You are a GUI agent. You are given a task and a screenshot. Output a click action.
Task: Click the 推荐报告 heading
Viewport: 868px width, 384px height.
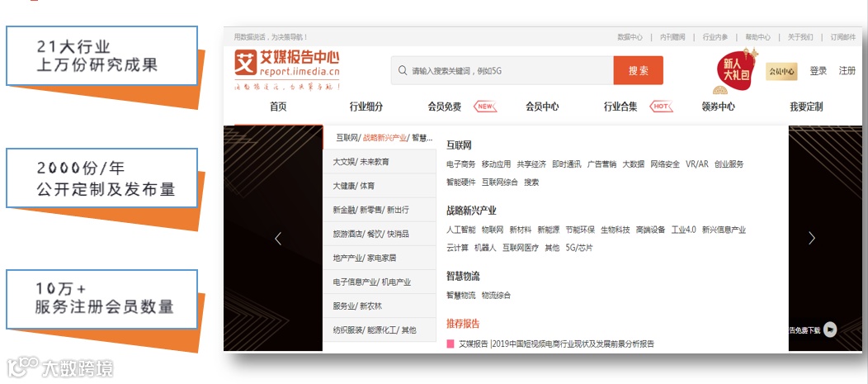464,324
